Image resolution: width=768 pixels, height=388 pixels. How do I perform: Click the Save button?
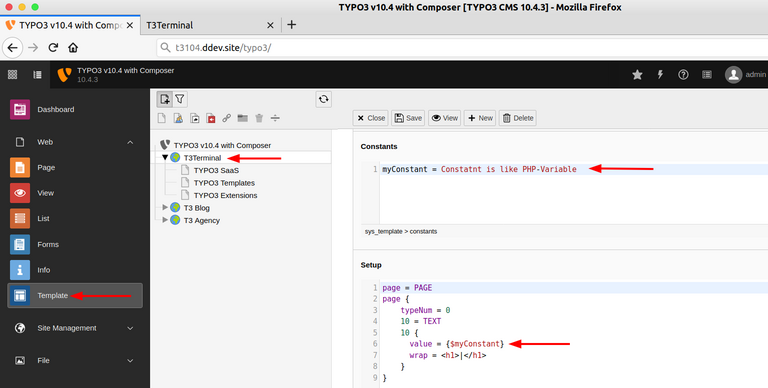point(408,118)
